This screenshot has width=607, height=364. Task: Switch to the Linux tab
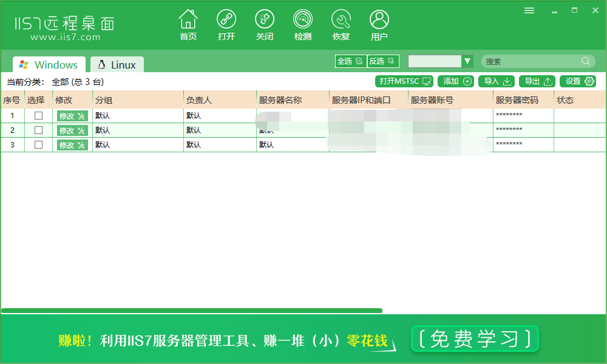click(x=117, y=64)
